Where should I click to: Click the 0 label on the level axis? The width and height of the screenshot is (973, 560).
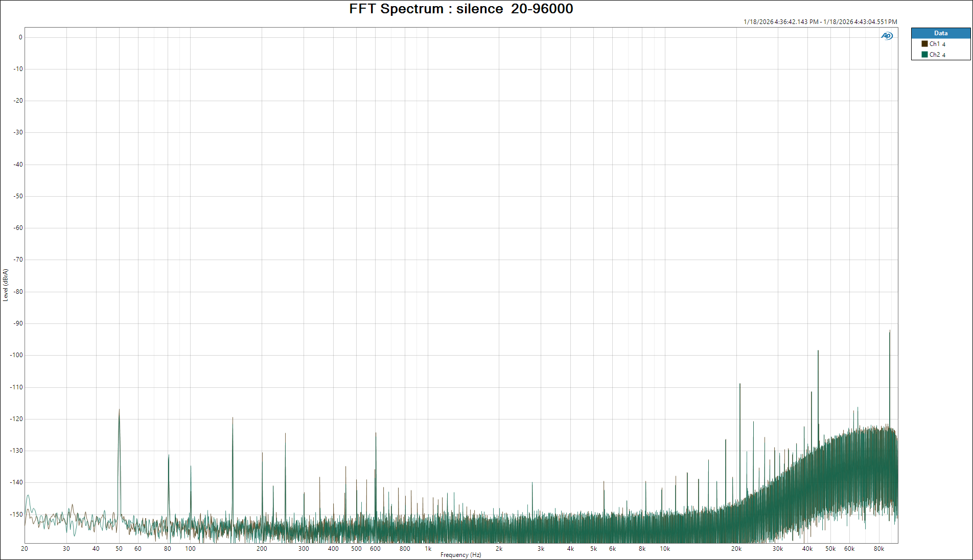(x=20, y=37)
